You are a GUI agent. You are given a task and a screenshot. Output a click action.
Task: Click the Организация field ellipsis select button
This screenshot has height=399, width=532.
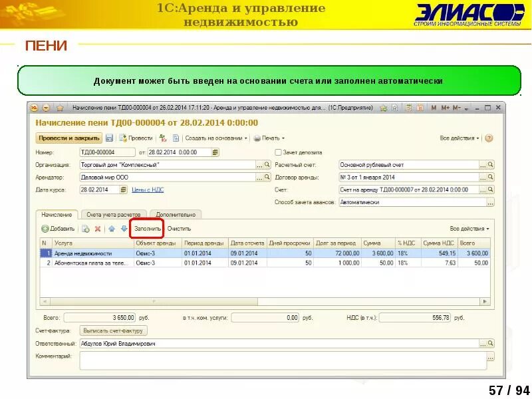(x=259, y=165)
